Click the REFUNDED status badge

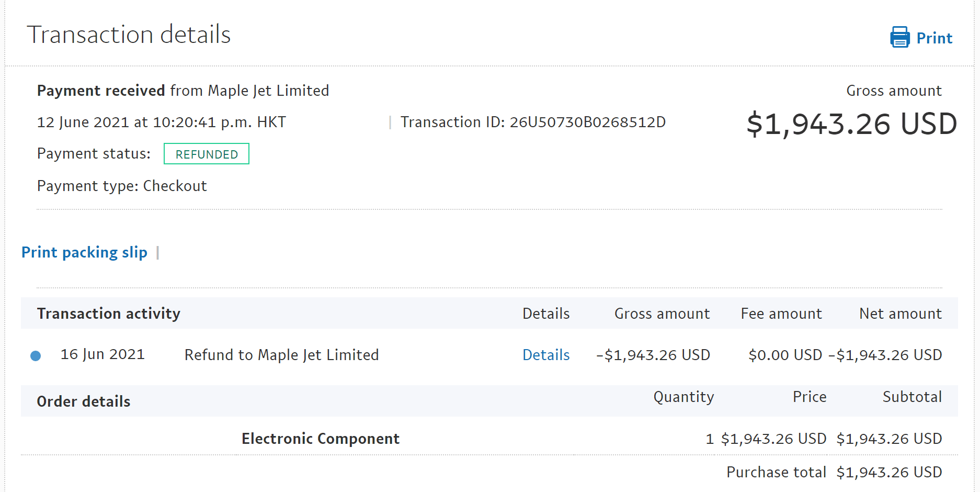click(x=207, y=154)
